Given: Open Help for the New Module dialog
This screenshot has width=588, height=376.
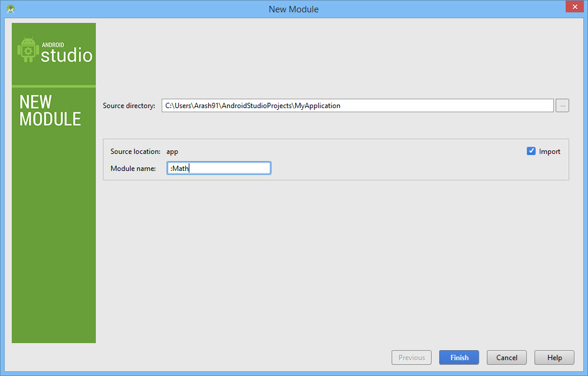Looking at the screenshot, I should pyautogui.click(x=554, y=357).
